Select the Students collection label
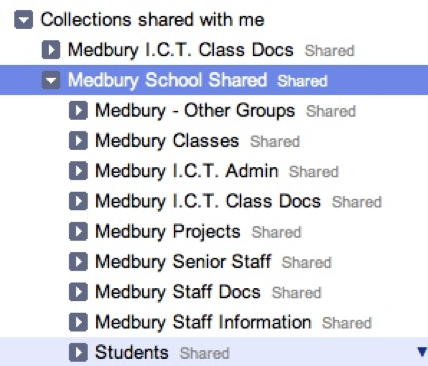Image resolution: width=428 pixels, height=366 pixels. (132, 352)
